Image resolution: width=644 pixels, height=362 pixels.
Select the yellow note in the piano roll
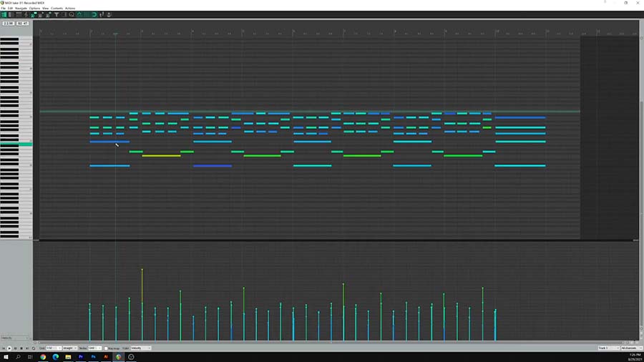tap(161, 155)
